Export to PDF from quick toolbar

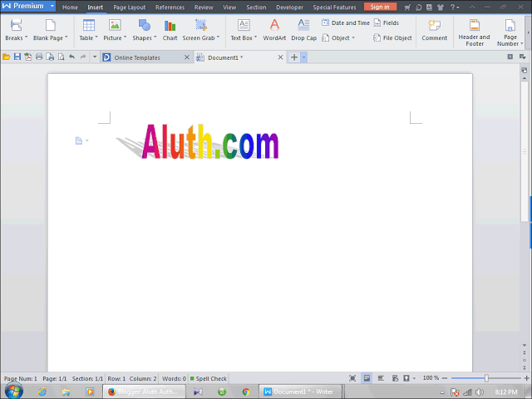[x=28, y=57]
